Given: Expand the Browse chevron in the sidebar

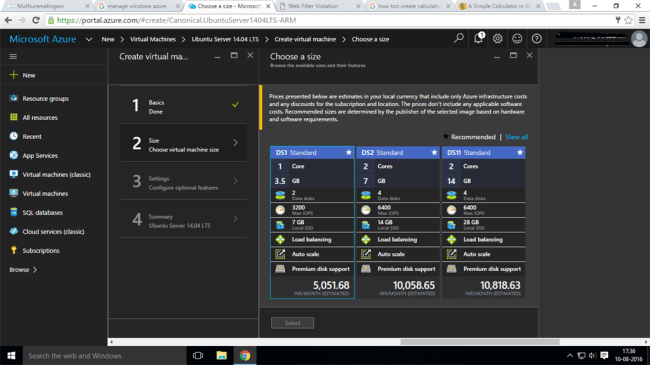Looking at the screenshot, I should (35, 270).
